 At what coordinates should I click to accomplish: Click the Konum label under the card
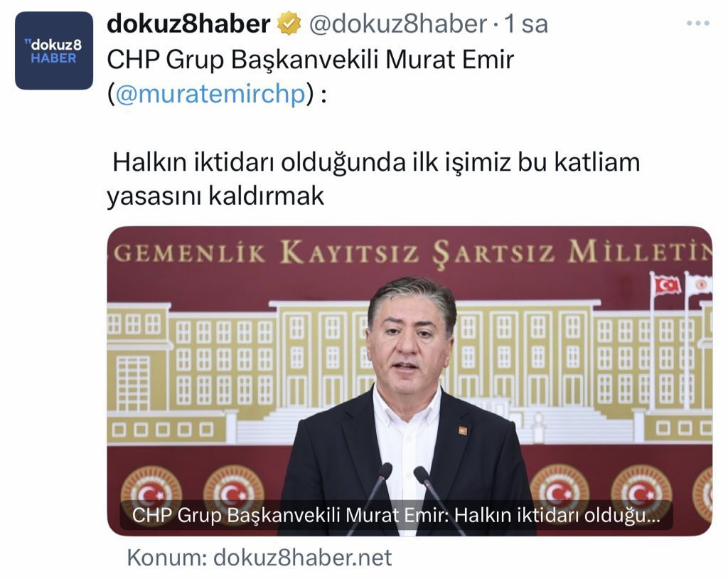[166, 557]
